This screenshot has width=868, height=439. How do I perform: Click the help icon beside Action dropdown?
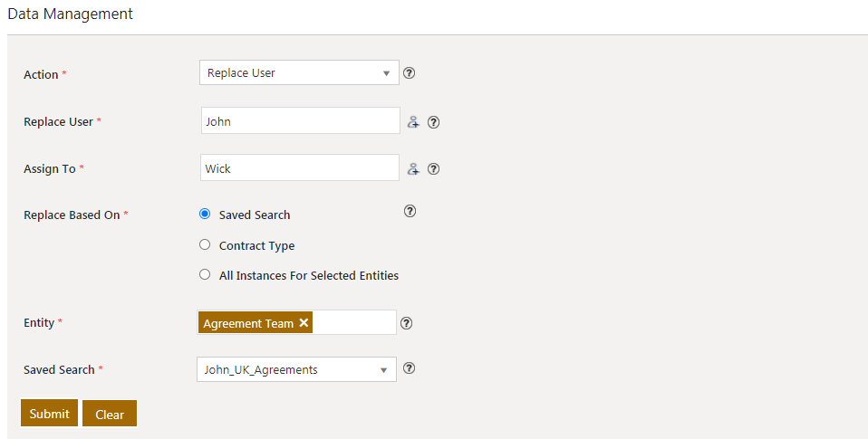pos(409,73)
